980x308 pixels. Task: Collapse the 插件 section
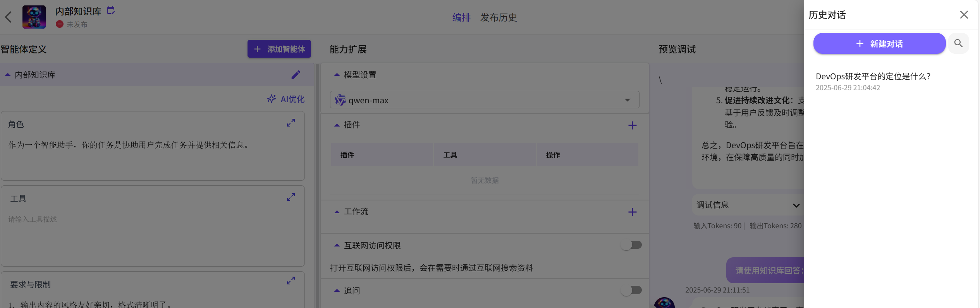(x=337, y=125)
